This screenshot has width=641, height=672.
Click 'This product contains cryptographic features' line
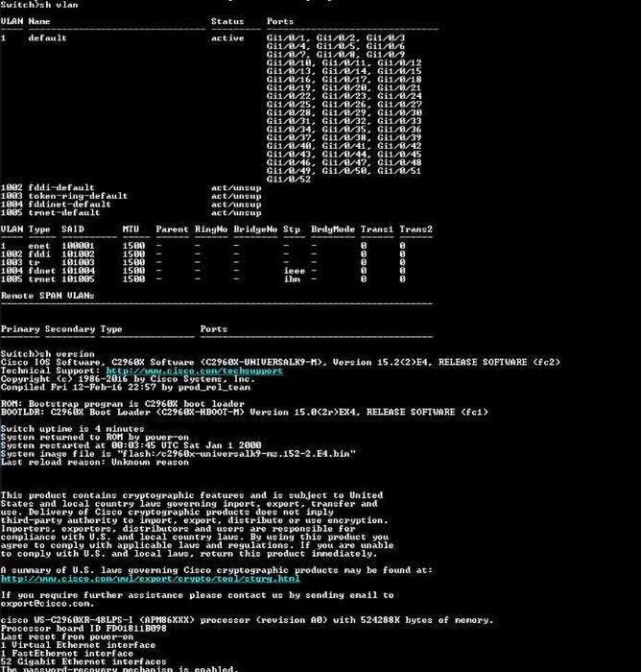(192, 495)
